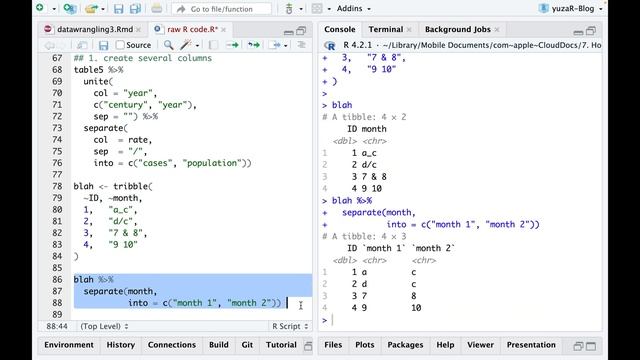This screenshot has height=360, width=640.
Task: Click the workspace panes grid icon
Action: point(317,9)
